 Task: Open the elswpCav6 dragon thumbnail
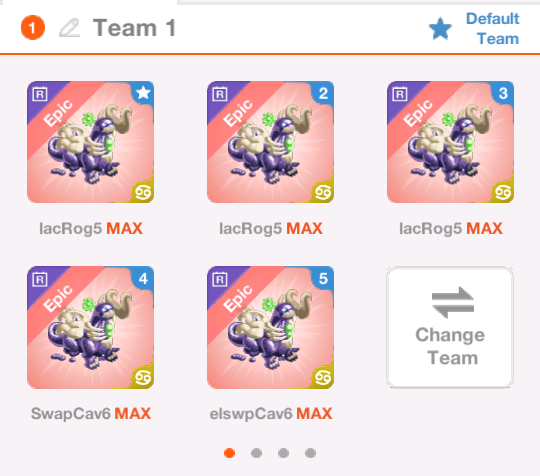pyautogui.click(x=270, y=327)
